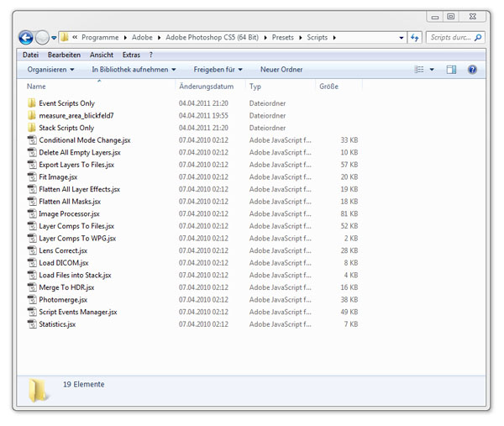Select 'Lens Correct.jsx' file icon
Screen dimensions: 504x426
coord(32,250)
